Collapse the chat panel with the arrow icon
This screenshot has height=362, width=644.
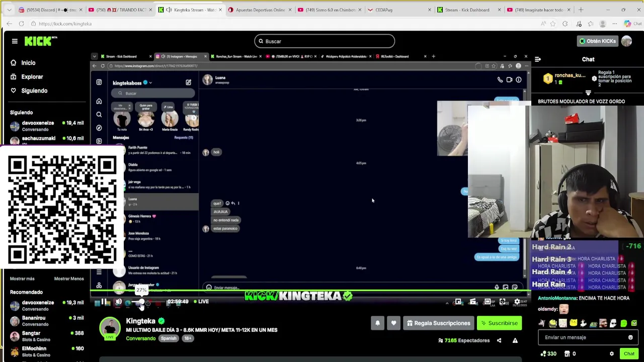point(538,59)
